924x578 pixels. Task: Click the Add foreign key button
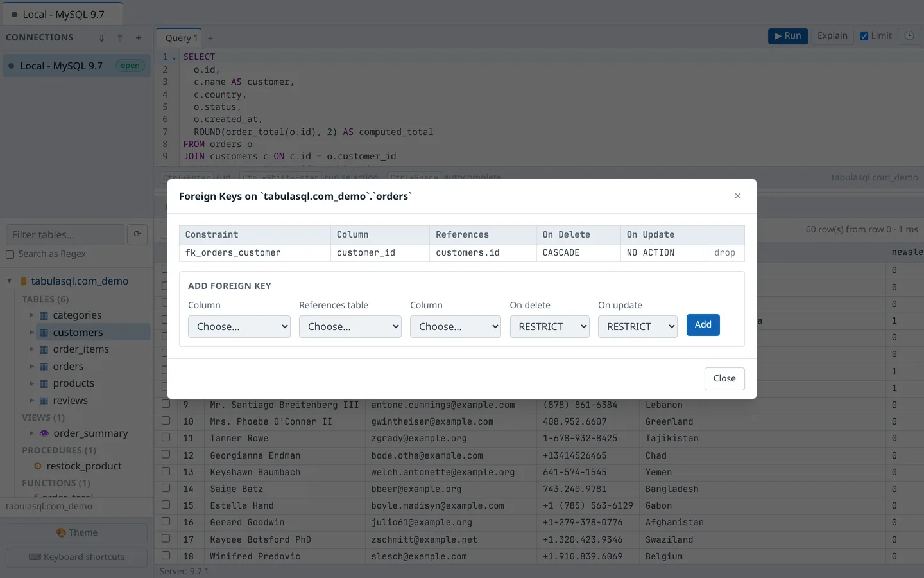click(703, 325)
